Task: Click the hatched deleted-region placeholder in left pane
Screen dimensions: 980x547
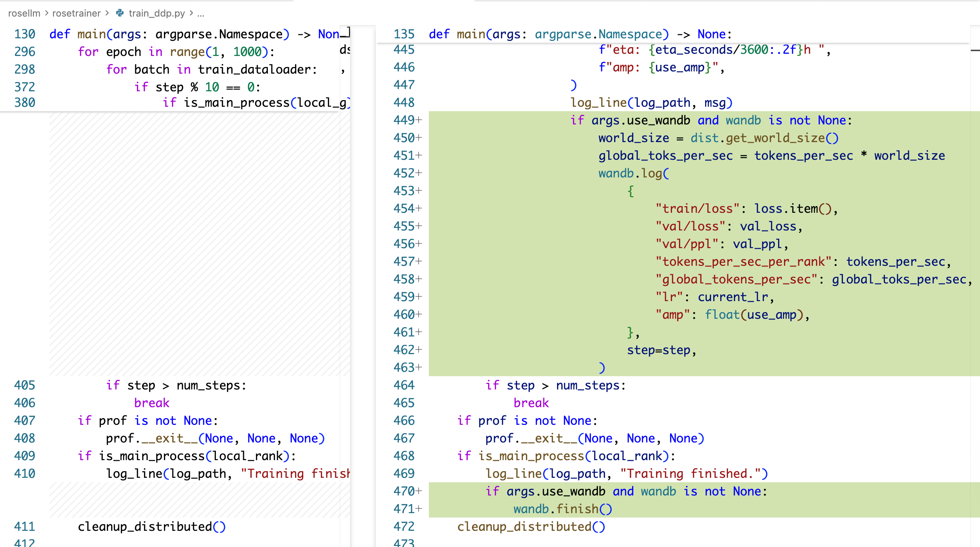Action: coord(194,243)
